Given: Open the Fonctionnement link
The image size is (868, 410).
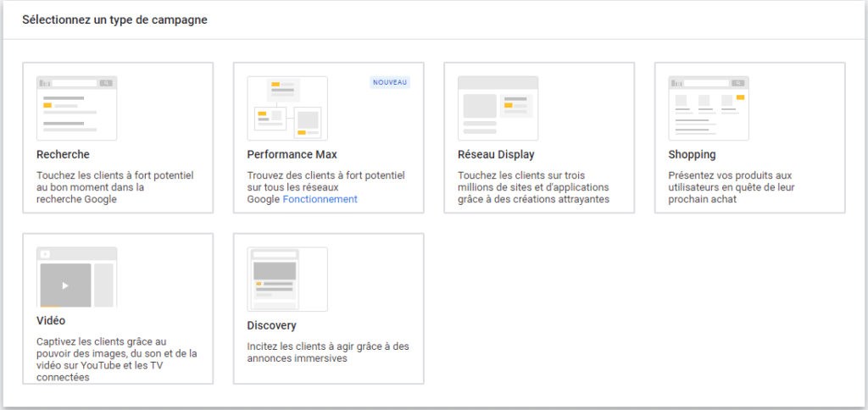Looking at the screenshot, I should [x=320, y=199].
